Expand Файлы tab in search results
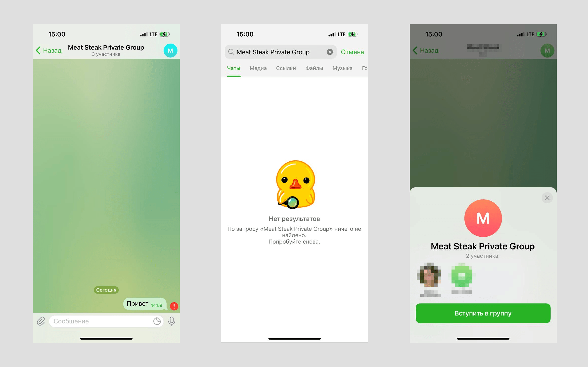The height and width of the screenshot is (367, 588). (314, 68)
